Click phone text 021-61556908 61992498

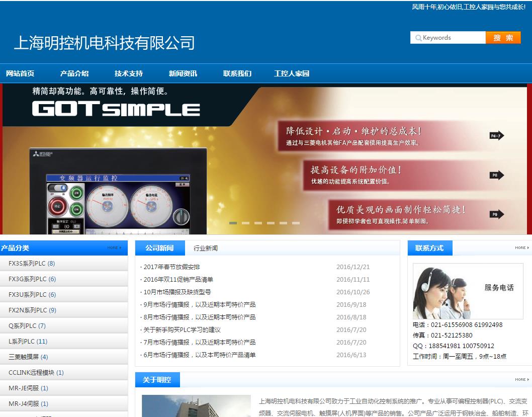467,325
